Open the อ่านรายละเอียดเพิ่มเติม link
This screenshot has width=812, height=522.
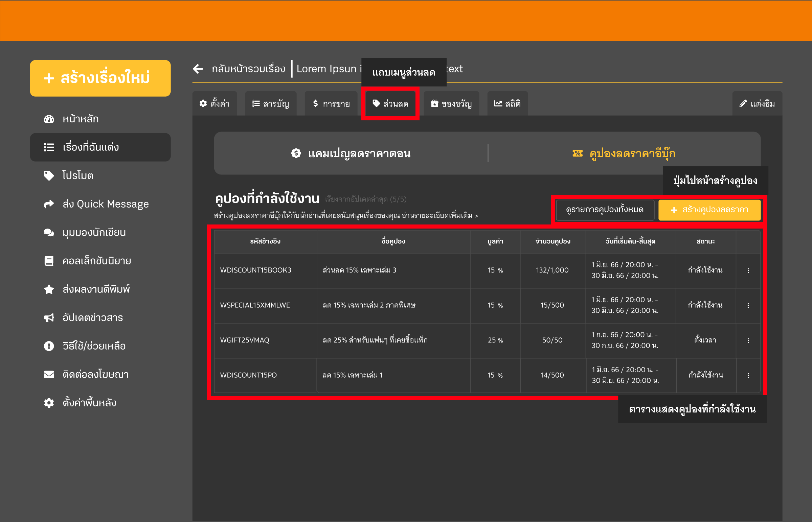[x=440, y=216]
